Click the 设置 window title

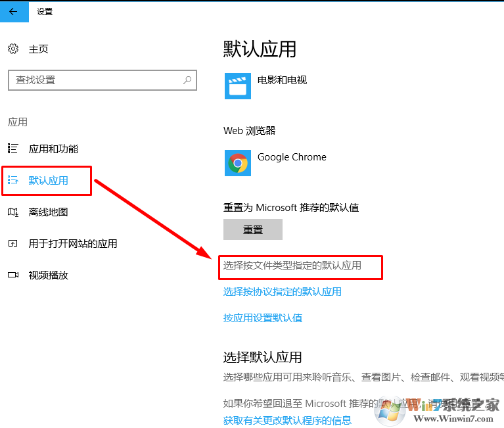[45, 12]
